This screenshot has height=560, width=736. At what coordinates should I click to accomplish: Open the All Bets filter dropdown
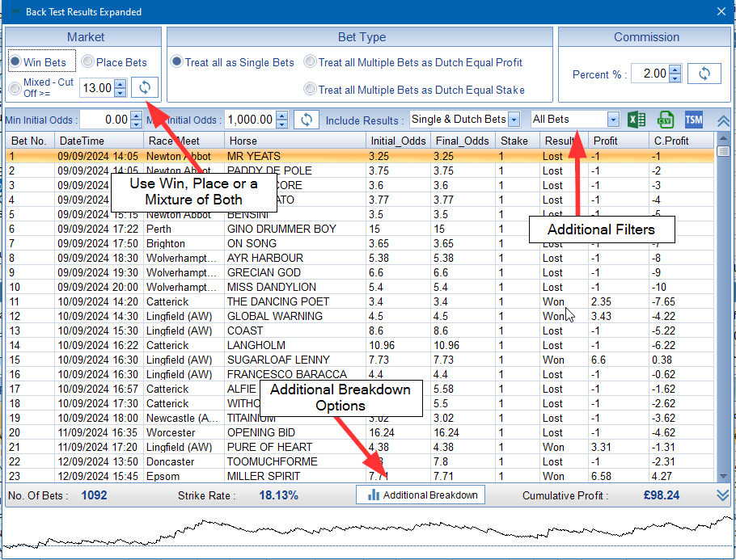[x=613, y=120]
